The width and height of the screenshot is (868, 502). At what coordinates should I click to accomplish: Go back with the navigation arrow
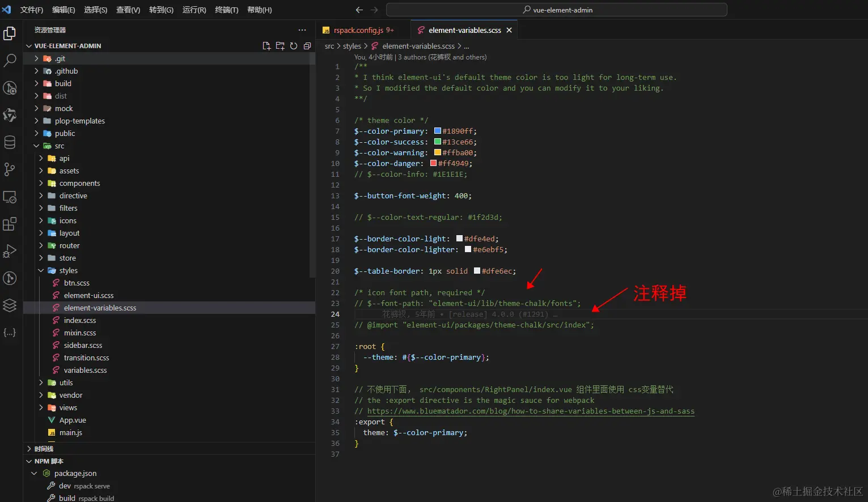tap(359, 10)
